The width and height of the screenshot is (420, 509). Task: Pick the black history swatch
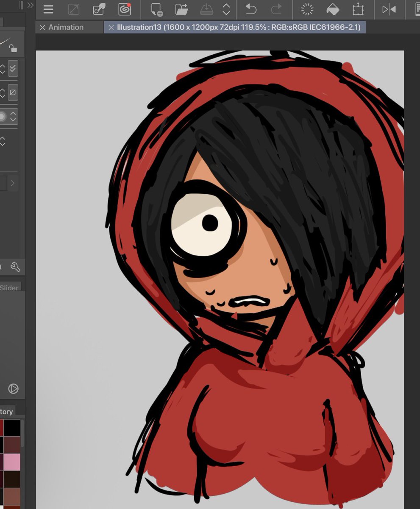(x=12, y=428)
